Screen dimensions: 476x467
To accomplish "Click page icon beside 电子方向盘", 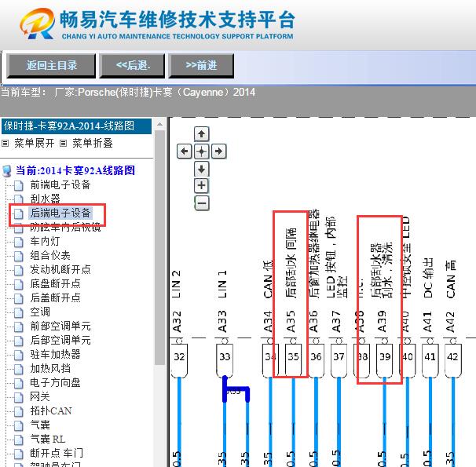I will 19,383.
